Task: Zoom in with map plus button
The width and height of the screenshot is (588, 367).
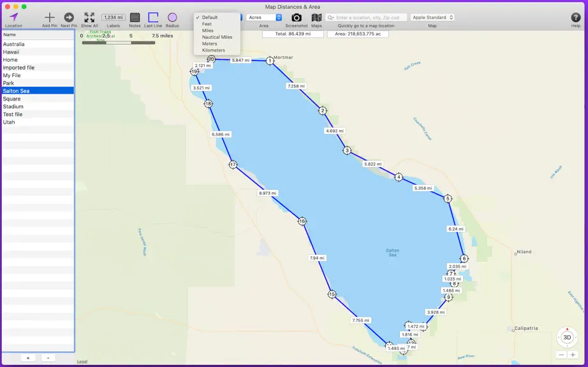Action: coord(573,355)
